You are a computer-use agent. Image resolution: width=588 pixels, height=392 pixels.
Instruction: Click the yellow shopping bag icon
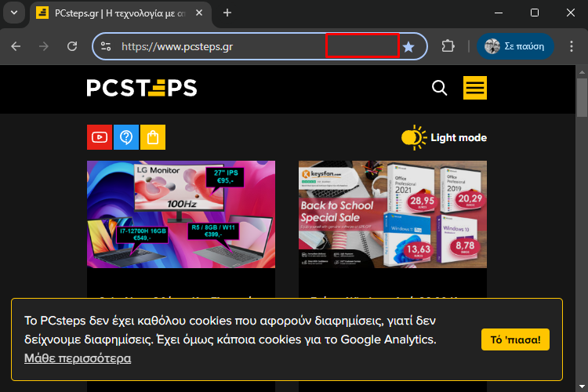[x=153, y=137]
